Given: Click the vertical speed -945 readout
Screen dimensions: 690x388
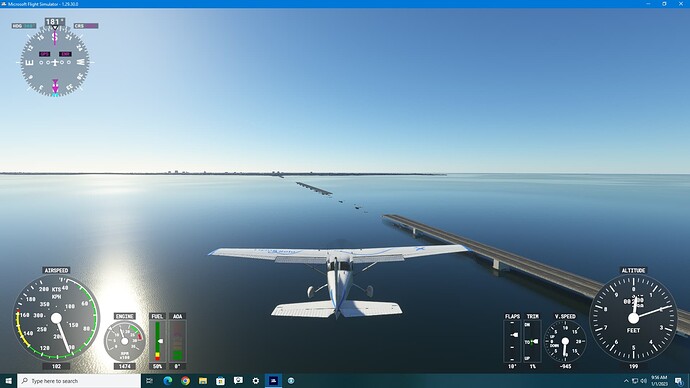Looking at the screenshot, I should point(565,366).
